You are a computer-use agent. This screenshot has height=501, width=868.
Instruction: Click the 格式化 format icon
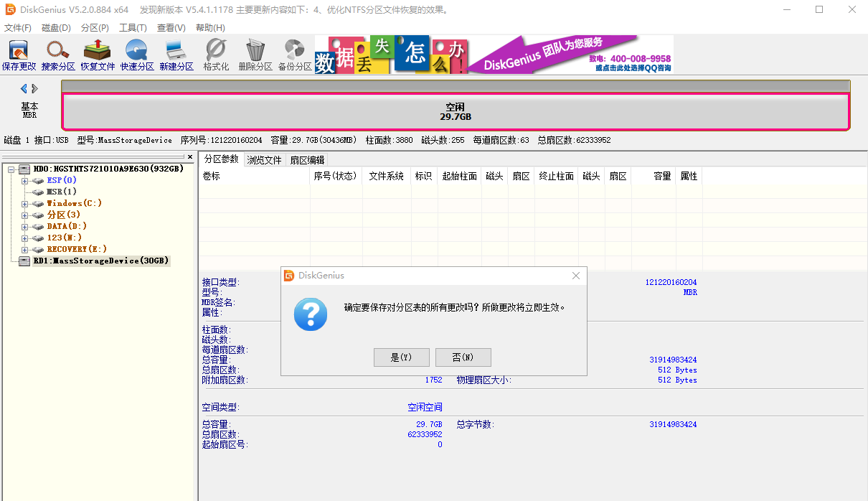pos(216,55)
